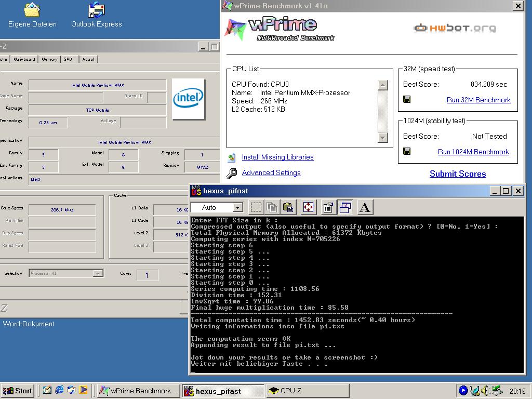Viewport: 532px width, 399px height.
Task: Open Properties icon in hexus_pifast toolbar
Action: click(x=328, y=207)
